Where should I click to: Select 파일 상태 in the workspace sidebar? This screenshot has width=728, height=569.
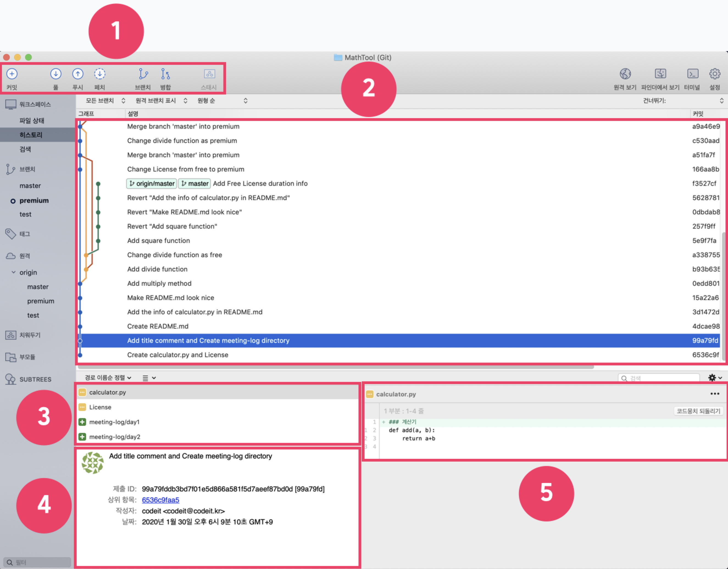[x=32, y=121]
